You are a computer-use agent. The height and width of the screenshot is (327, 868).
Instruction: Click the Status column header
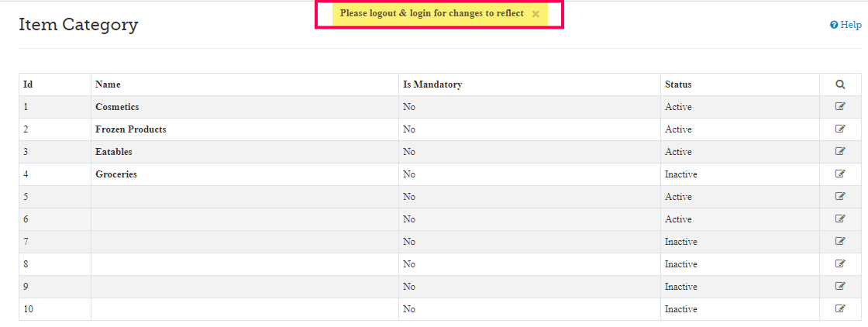(678, 84)
